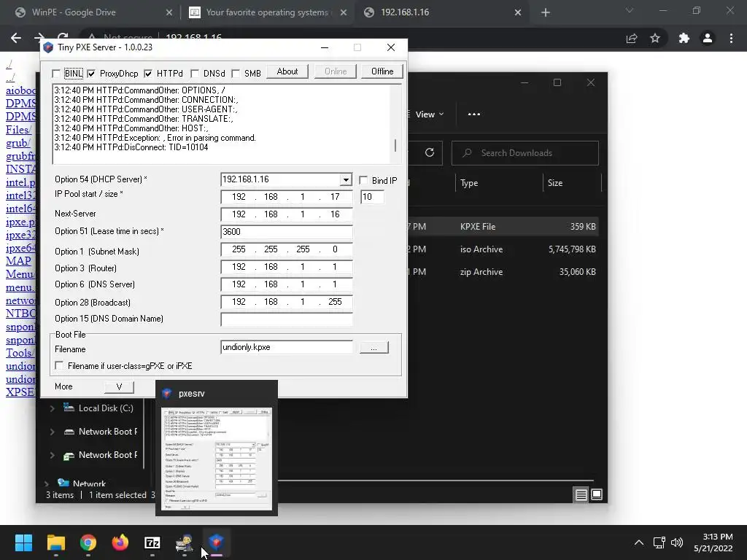
Task: Click the Tiny PXE Server title icon
Action: (48, 47)
